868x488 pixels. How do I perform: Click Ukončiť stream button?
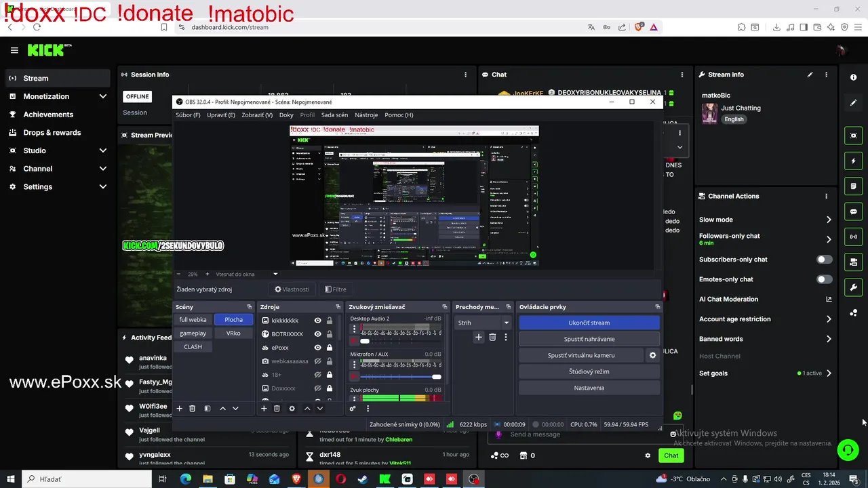589,323
